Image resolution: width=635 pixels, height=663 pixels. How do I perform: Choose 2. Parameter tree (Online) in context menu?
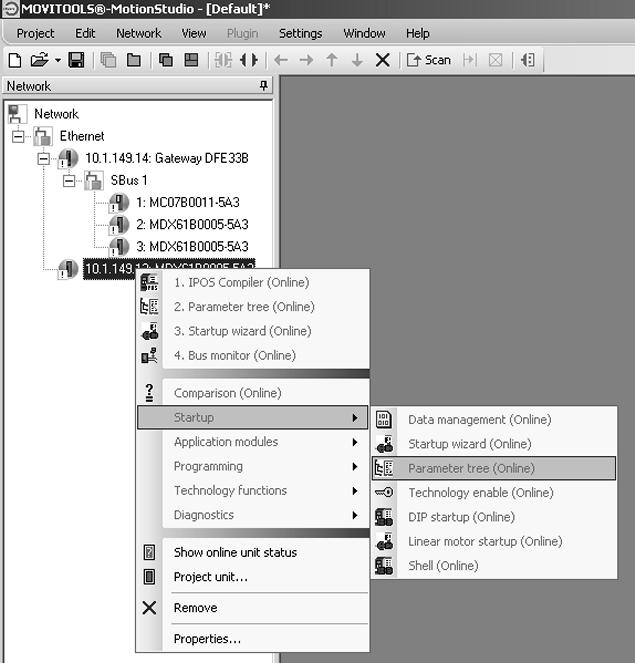[244, 307]
